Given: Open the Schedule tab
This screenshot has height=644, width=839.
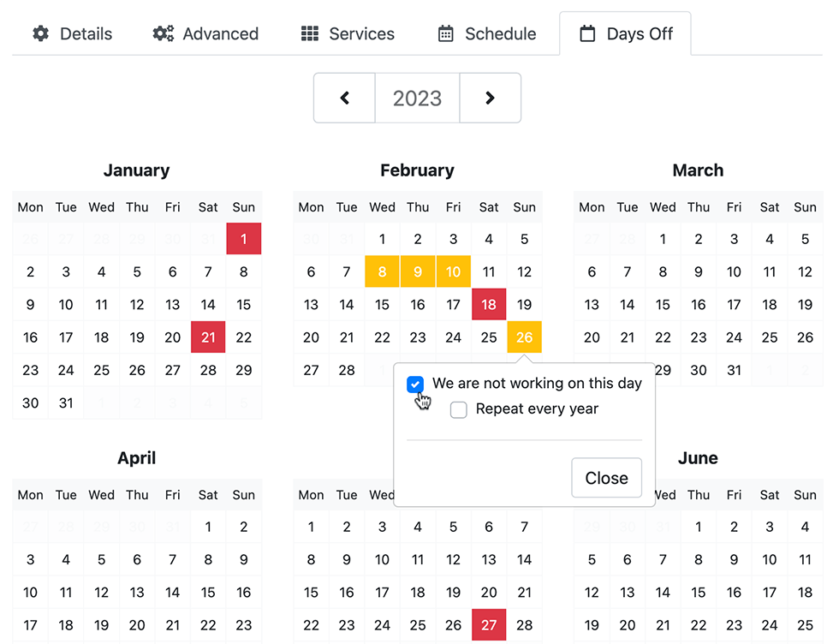Looking at the screenshot, I should point(485,33).
